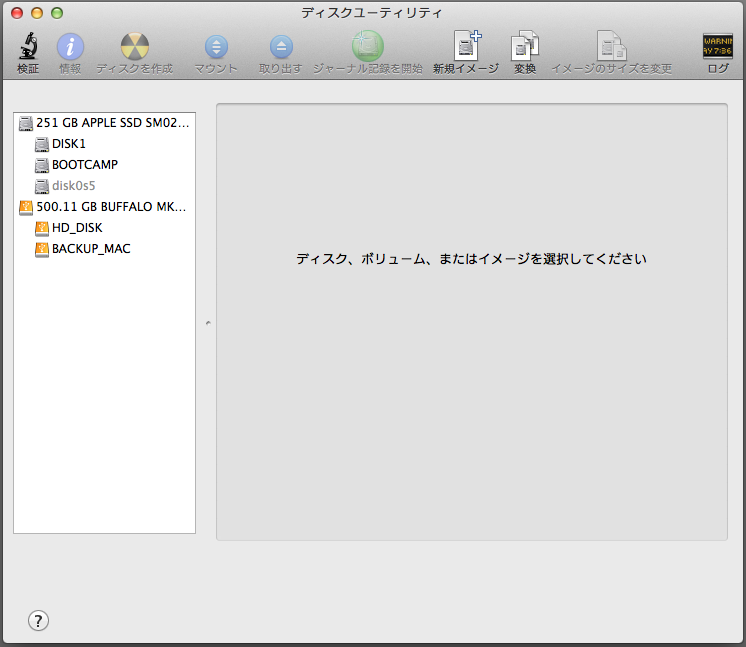
Task: Click the 検証 microscope icon
Action: [28, 46]
